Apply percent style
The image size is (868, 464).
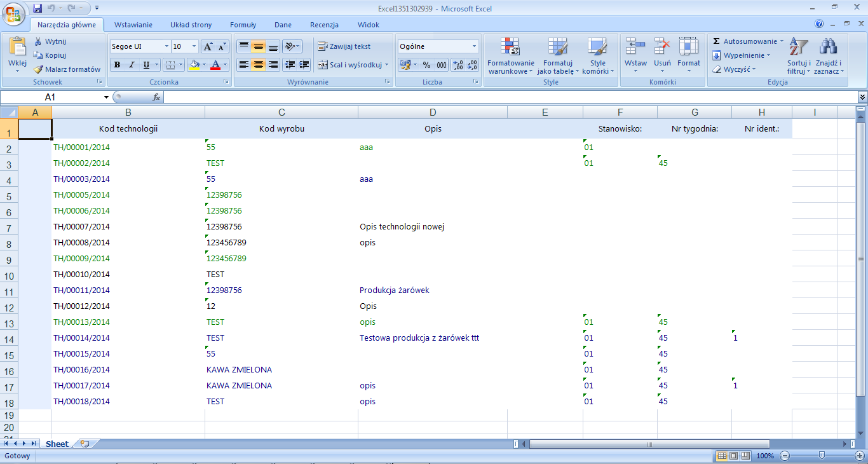(426, 65)
